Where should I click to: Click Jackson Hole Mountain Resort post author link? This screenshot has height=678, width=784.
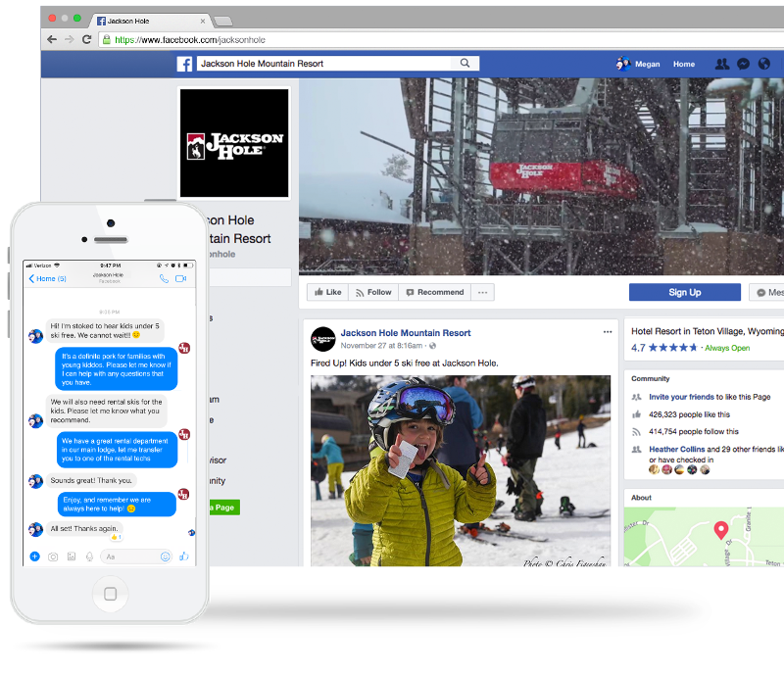click(x=406, y=333)
